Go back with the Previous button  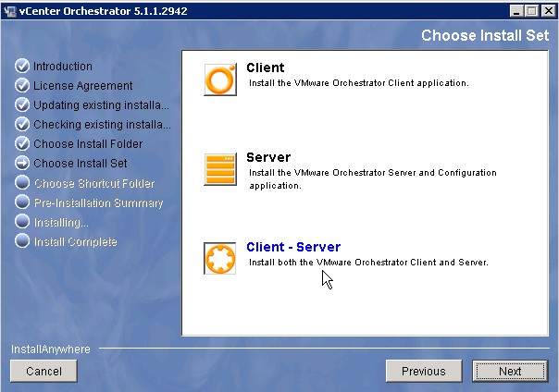(423, 371)
